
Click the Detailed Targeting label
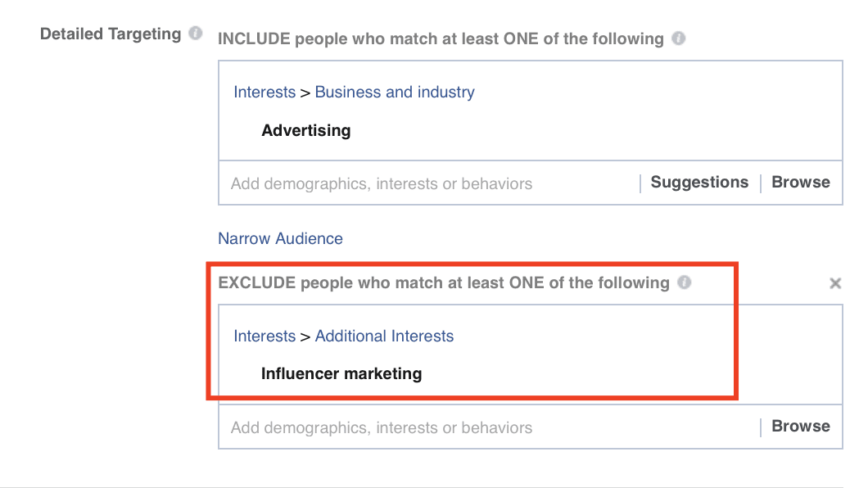[111, 34]
